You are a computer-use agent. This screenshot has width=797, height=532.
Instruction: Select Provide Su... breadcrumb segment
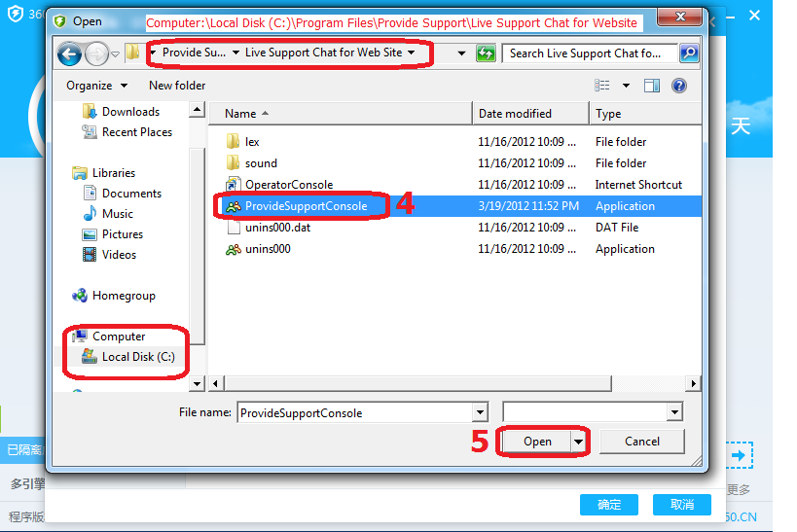click(194, 53)
